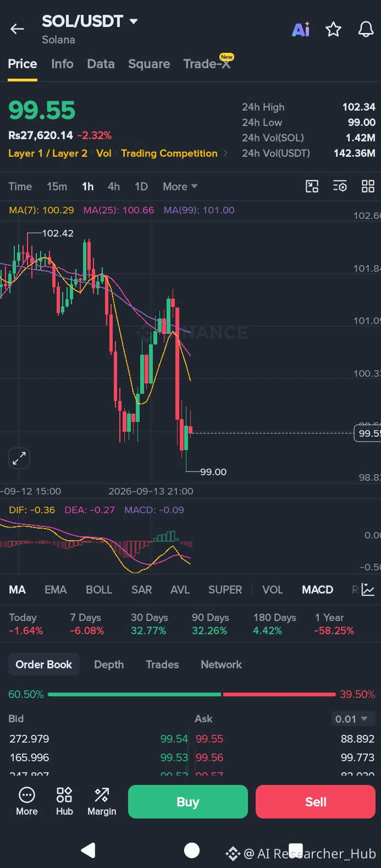Select the 4h time interval
The width and height of the screenshot is (381, 868).
pos(114,186)
